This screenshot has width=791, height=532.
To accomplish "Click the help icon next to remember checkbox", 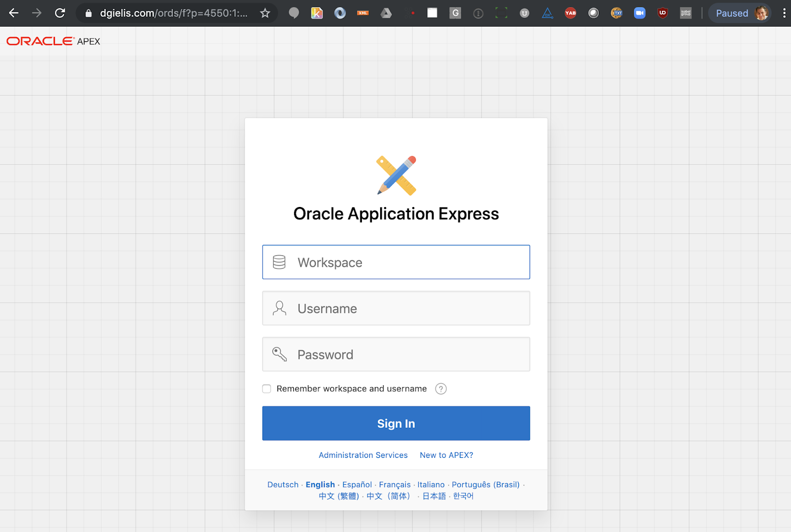I will coord(441,389).
